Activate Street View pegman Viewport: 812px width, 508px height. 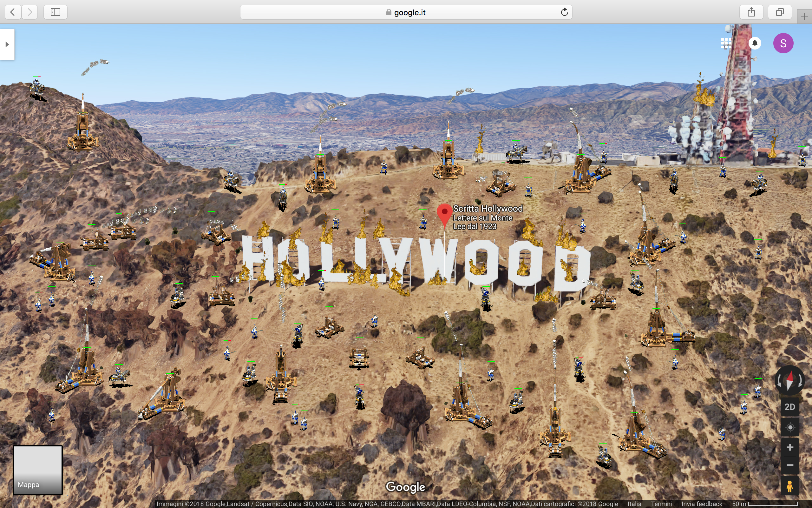790,486
